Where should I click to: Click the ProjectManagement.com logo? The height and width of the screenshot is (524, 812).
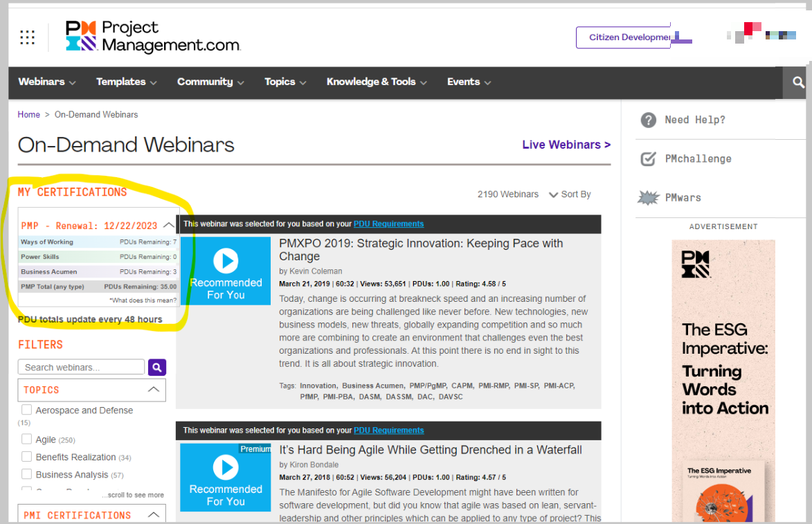tap(153, 37)
